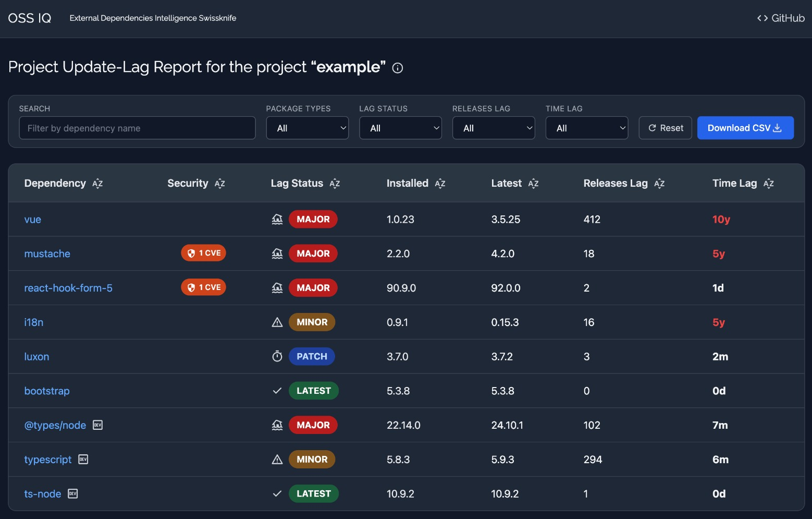Click the 1 CVE badge on react-hook-form-5
812x519 pixels.
(x=203, y=287)
